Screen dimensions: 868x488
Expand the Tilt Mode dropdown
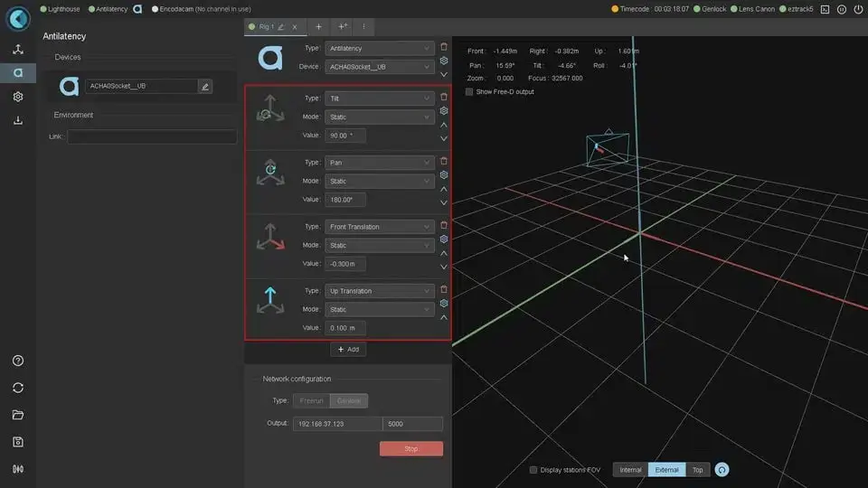pos(380,117)
